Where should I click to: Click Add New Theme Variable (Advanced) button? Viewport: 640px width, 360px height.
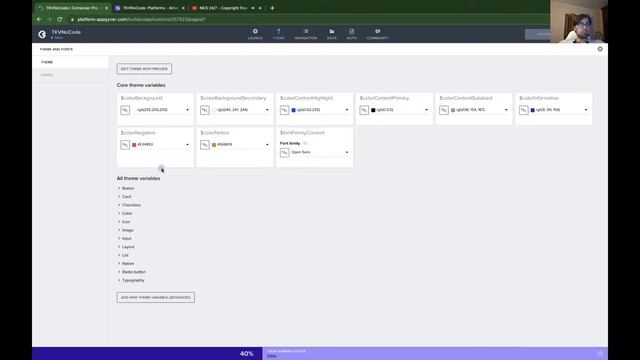[156, 298]
